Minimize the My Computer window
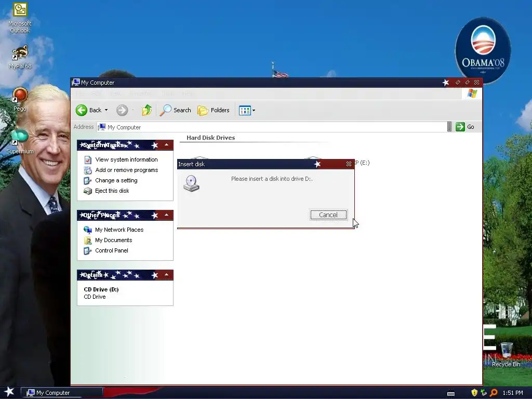 point(458,83)
